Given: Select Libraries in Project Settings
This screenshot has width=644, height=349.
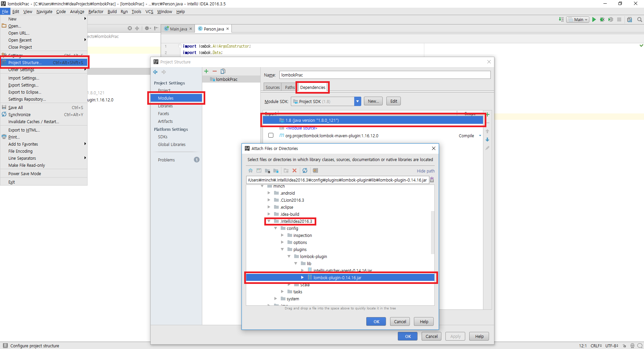Looking at the screenshot, I should (165, 106).
